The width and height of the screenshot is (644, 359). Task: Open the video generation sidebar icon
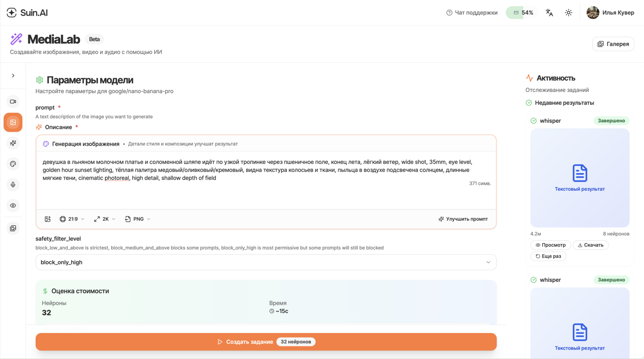coord(13,102)
